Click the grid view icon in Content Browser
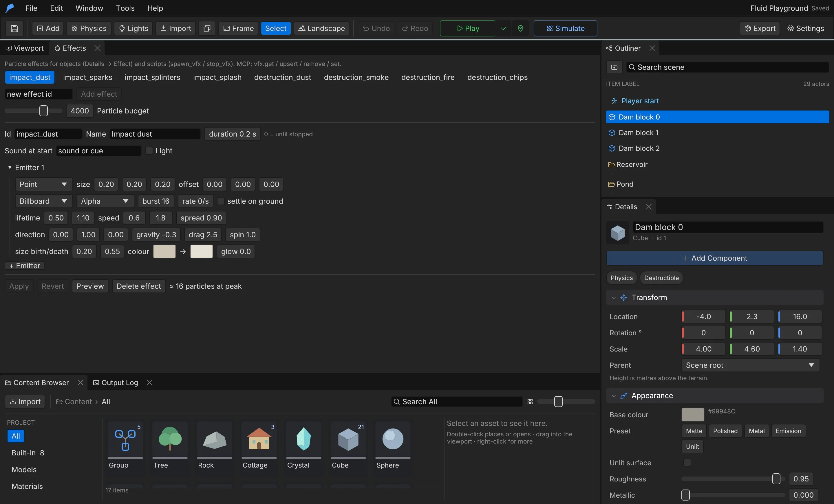834x504 pixels. point(530,402)
